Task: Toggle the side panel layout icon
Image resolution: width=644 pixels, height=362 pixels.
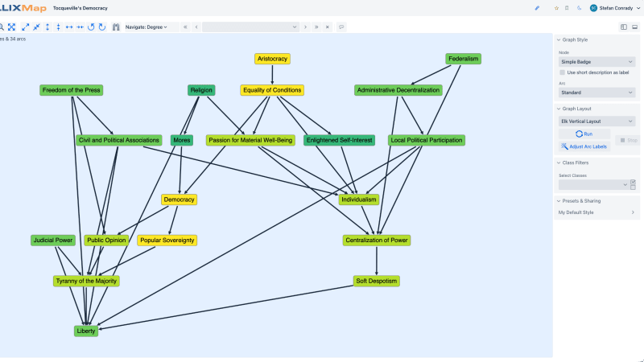Action: click(x=624, y=27)
